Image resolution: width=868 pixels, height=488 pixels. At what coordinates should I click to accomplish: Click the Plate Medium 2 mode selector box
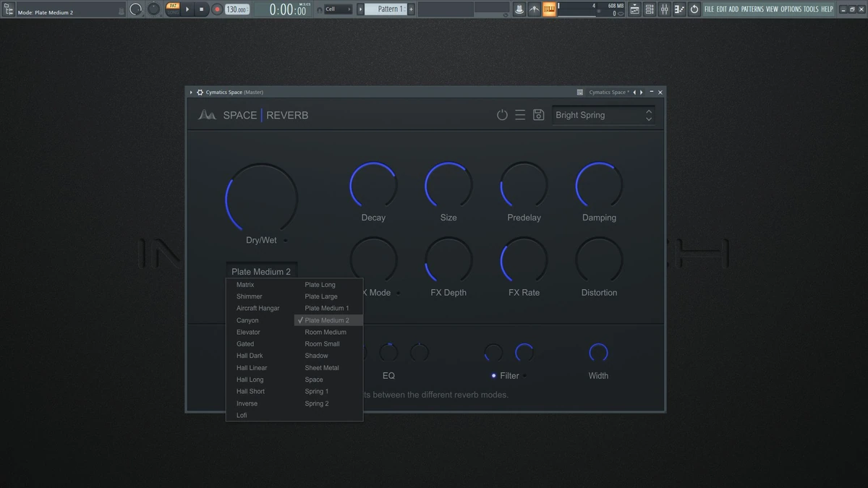point(261,272)
